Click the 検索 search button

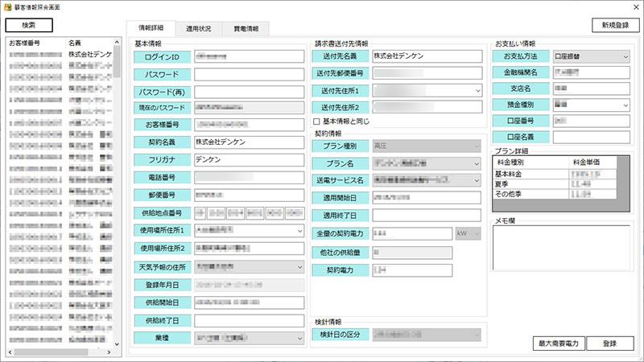(x=29, y=25)
